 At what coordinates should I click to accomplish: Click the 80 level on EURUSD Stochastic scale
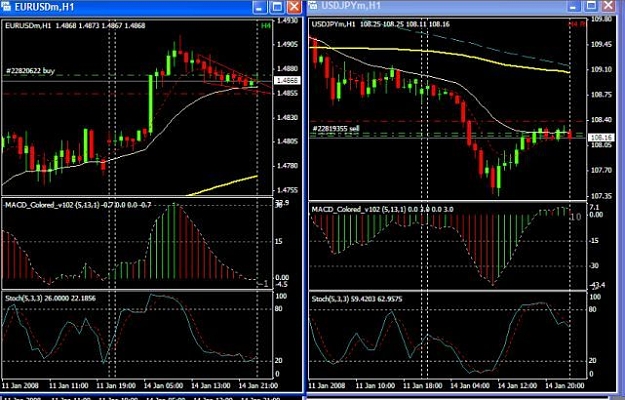(279, 309)
